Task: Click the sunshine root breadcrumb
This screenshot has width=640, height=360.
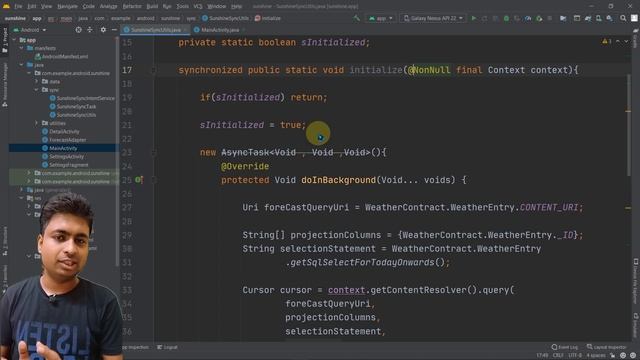Action: [15, 18]
